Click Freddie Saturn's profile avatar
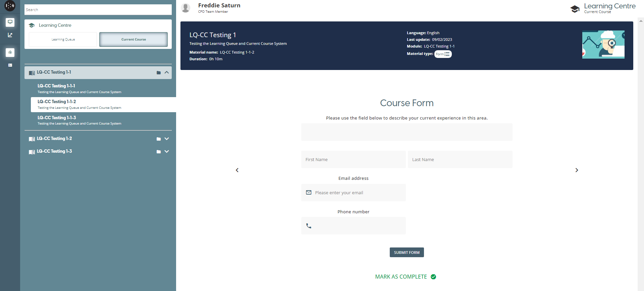Image resolution: width=644 pixels, height=291 pixels. [185, 8]
